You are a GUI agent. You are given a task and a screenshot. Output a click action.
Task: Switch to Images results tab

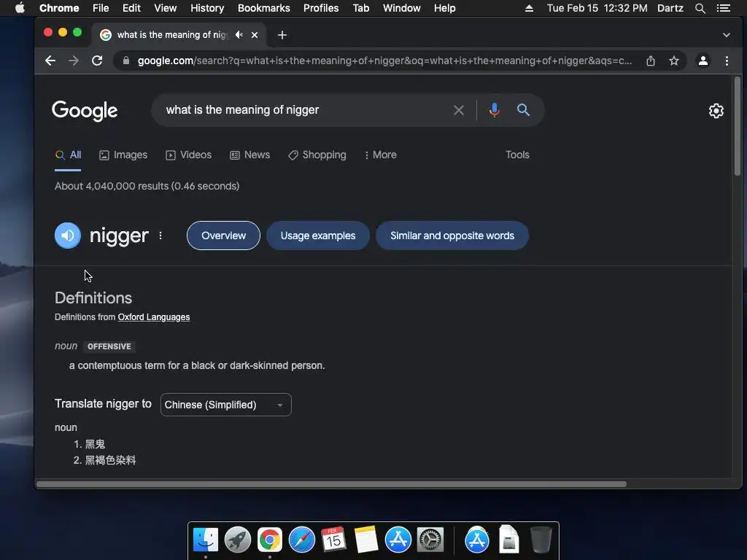click(x=123, y=155)
